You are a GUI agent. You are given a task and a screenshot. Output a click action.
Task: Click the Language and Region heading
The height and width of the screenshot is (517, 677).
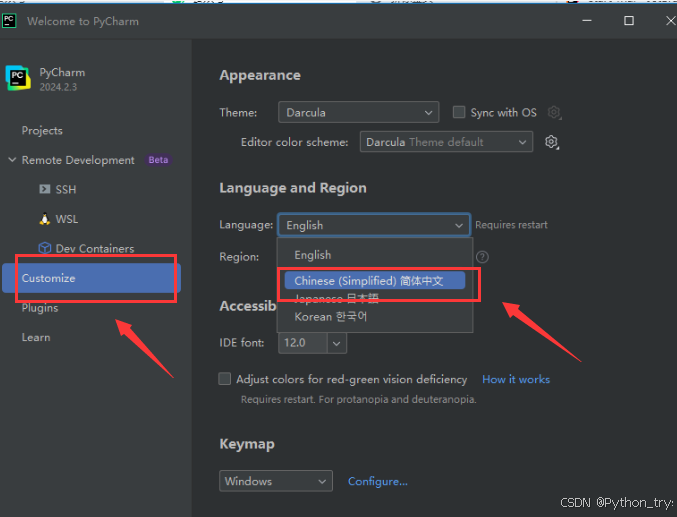click(x=293, y=188)
